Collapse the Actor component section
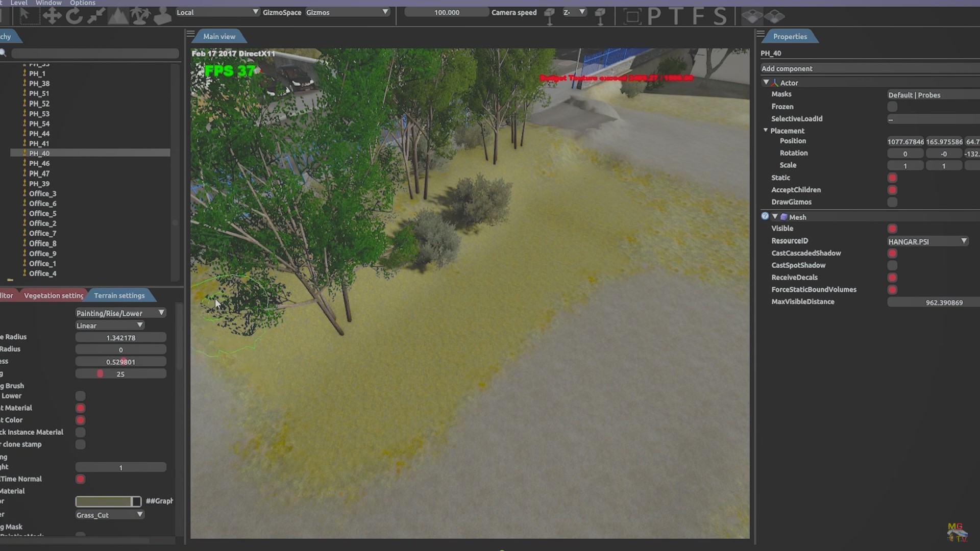 [x=766, y=82]
